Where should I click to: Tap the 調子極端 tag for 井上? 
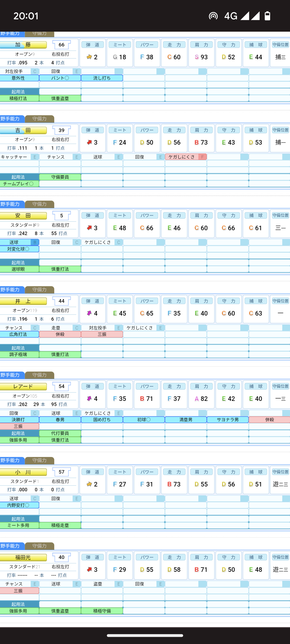(20, 354)
